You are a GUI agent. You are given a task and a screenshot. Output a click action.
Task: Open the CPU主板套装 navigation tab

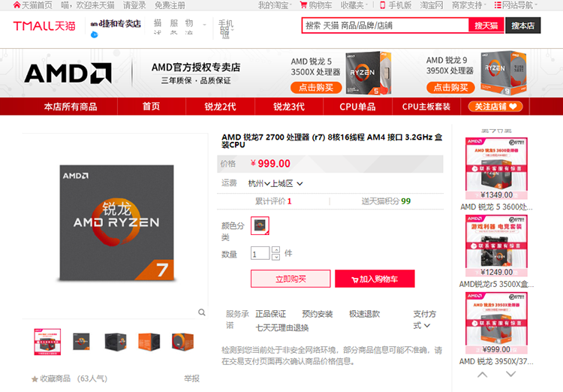(426, 107)
